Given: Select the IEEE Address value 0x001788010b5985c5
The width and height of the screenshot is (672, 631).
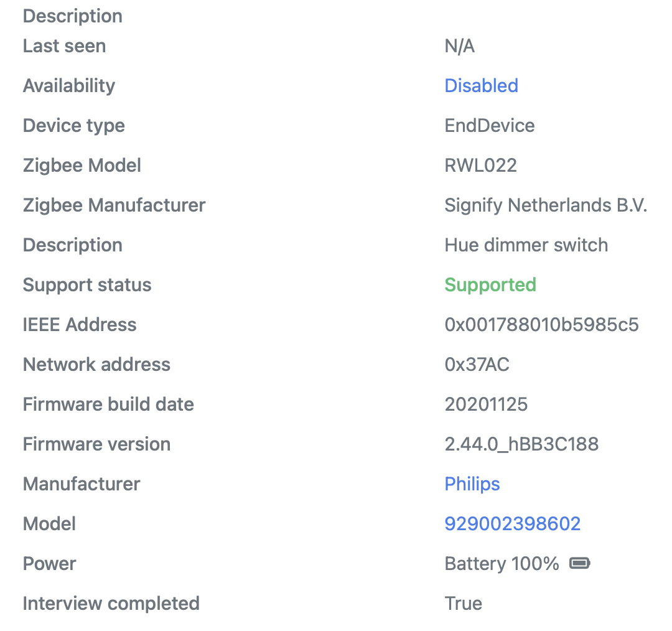Looking at the screenshot, I should click(541, 324).
